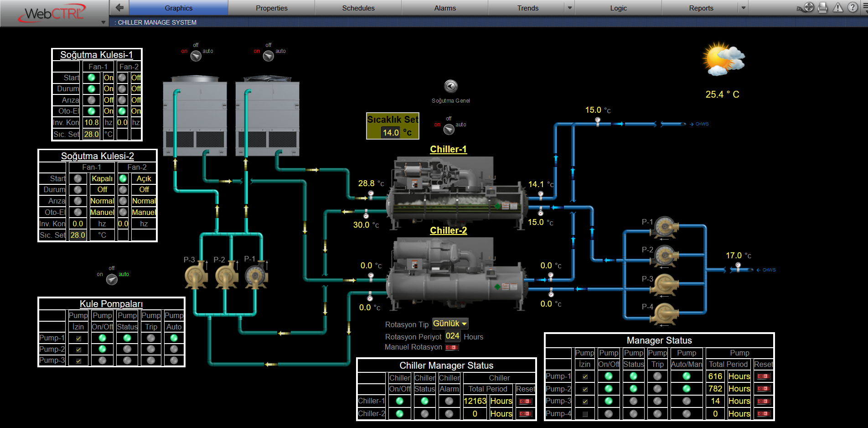The image size is (868, 428).
Task: Click the print icon in top toolbar
Action: click(822, 8)
